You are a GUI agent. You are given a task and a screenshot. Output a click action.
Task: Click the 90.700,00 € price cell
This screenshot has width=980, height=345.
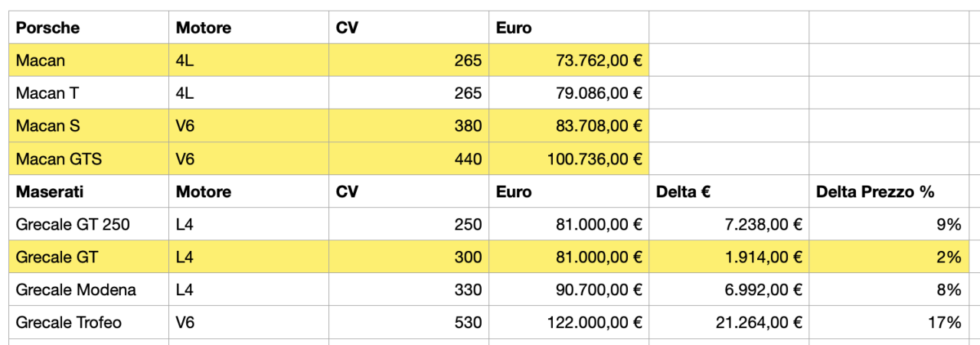569,290
